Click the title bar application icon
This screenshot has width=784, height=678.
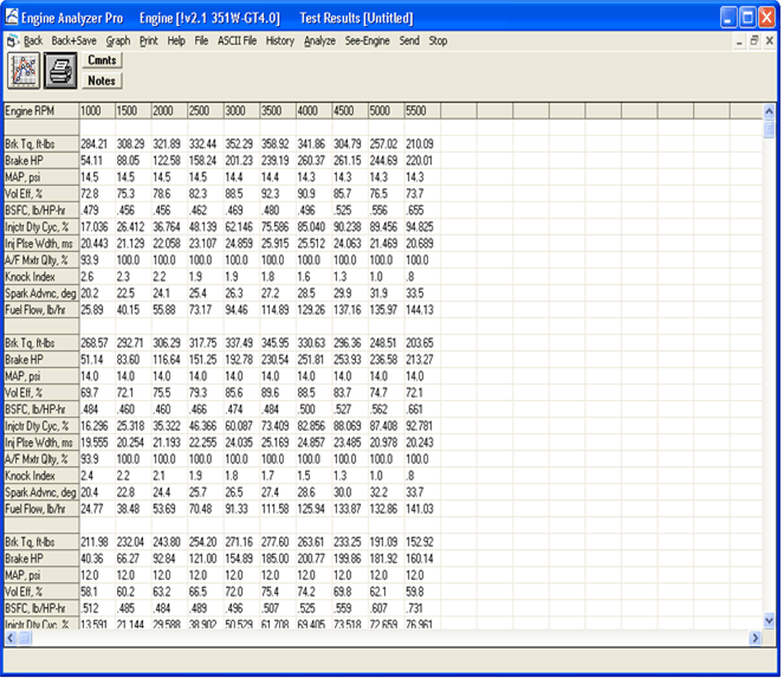[12, 18]
